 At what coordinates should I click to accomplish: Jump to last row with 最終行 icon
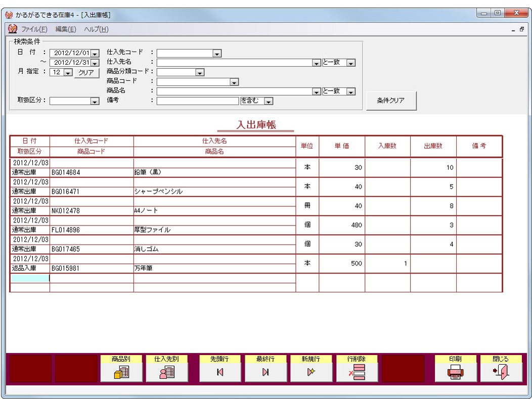pyautogui.click(x=265, y=372)
